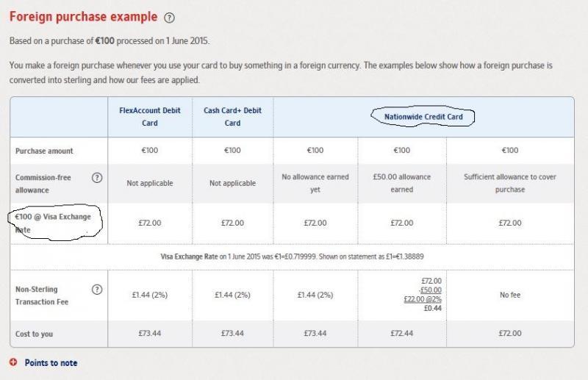Click help icon next to Non-Sterling Transaction Fee
The image size is (588, 380).
click(x=97, y=290)
